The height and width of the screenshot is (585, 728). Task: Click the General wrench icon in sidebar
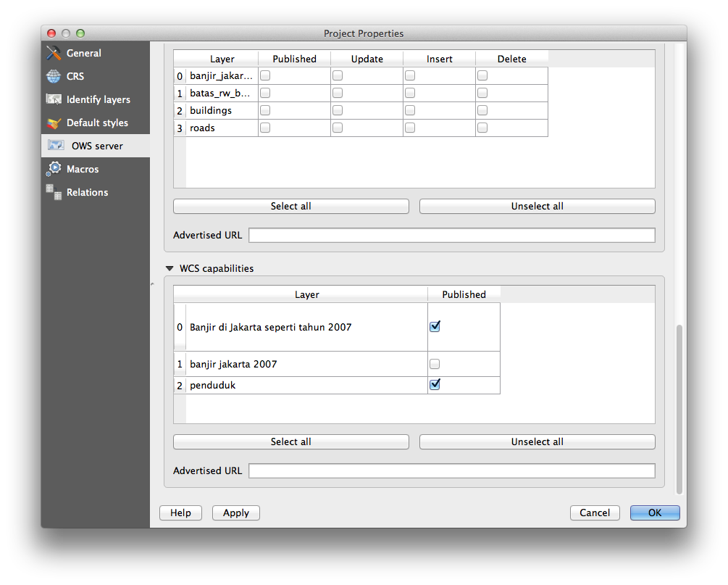[54, 53]
